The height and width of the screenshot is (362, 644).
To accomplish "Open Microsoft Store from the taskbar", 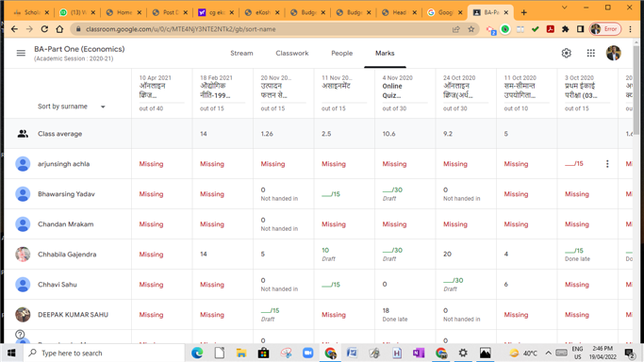I will pyautogui.click(x=263, y=353).
